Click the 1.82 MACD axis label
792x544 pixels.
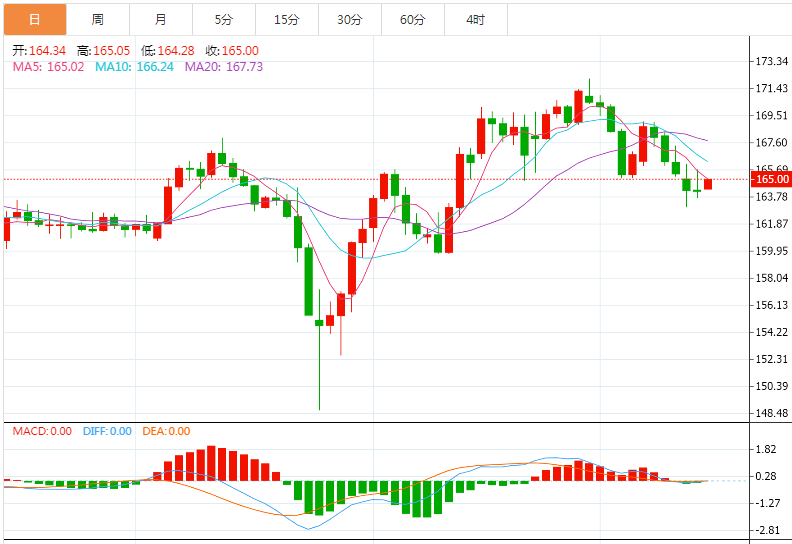(766, 450)
